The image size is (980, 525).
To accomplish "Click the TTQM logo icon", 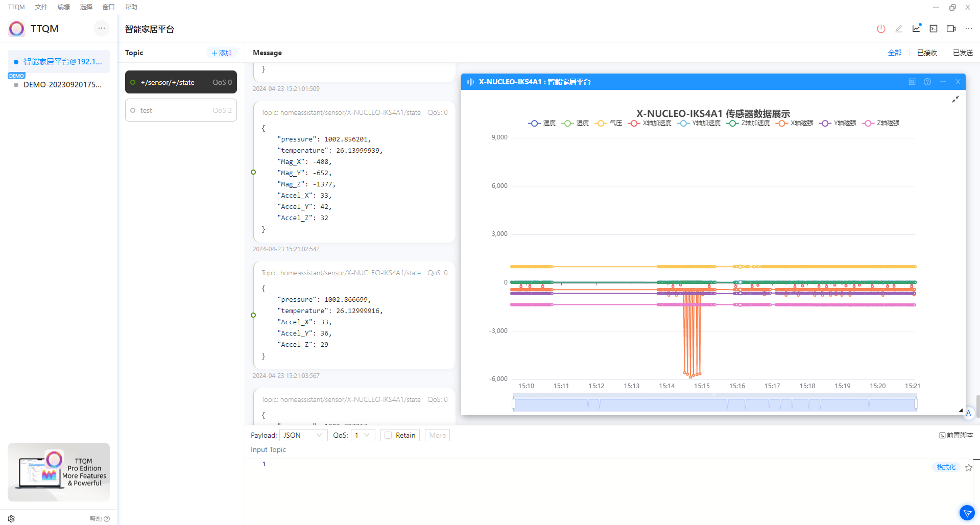I will point(17,29).
